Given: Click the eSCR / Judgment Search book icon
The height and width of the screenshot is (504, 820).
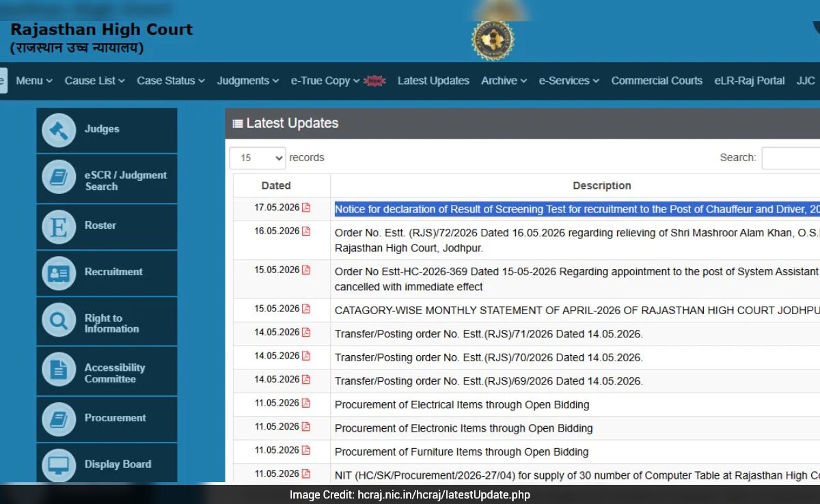Looking at the screenshot, I should (59, 178).
